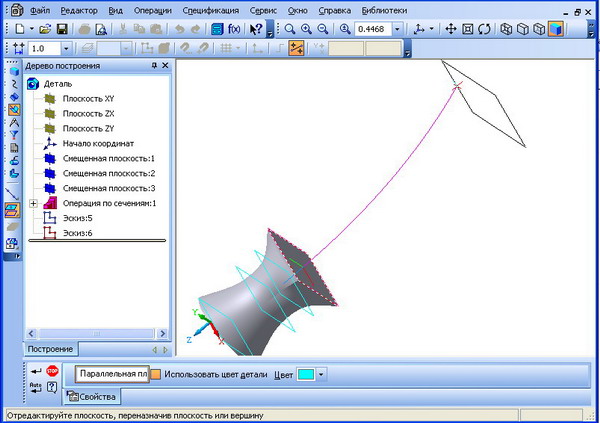
Task: Open the Справка menu
Action: (334, 11)
